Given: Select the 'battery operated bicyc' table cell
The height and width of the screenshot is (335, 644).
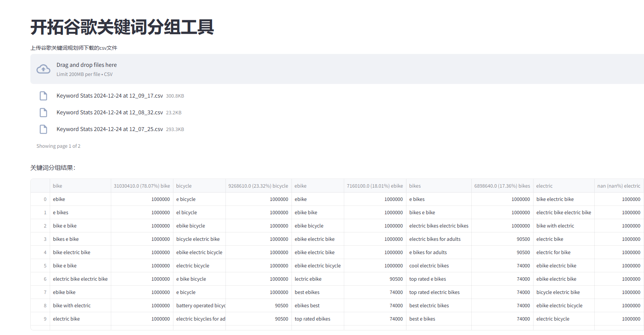Looking at the screenshot, I should coord(201,305).
